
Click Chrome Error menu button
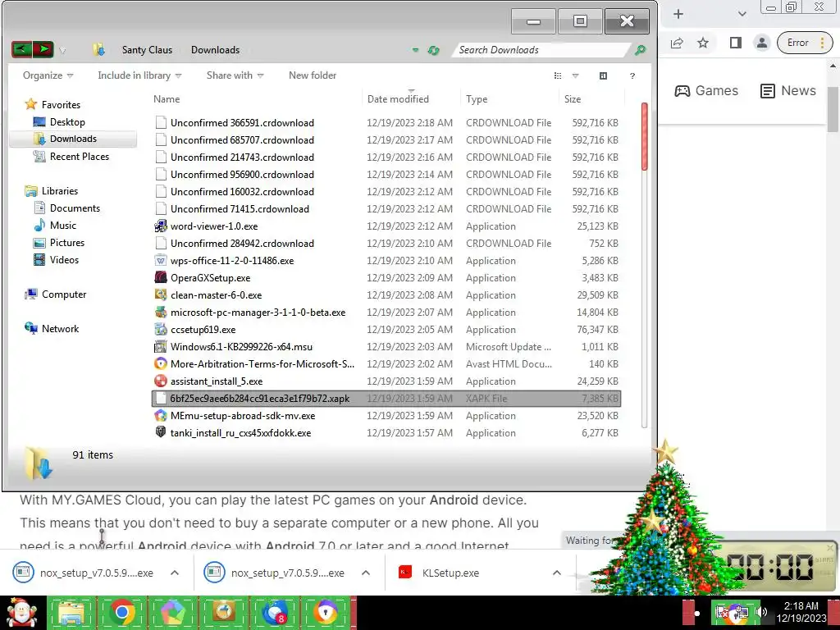pos(805,43)
